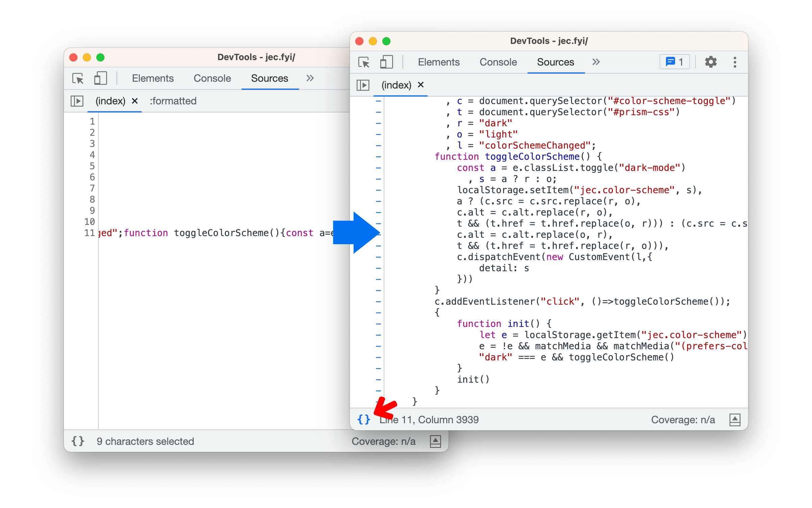Click the (index) tab in right panel
The height and width of the screenshot is (508, 812).
pyautogui.click(x=398, y=84)
